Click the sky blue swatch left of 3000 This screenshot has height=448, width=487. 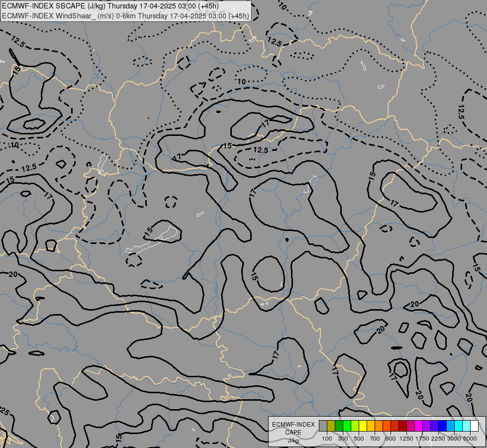click(450, 426)
